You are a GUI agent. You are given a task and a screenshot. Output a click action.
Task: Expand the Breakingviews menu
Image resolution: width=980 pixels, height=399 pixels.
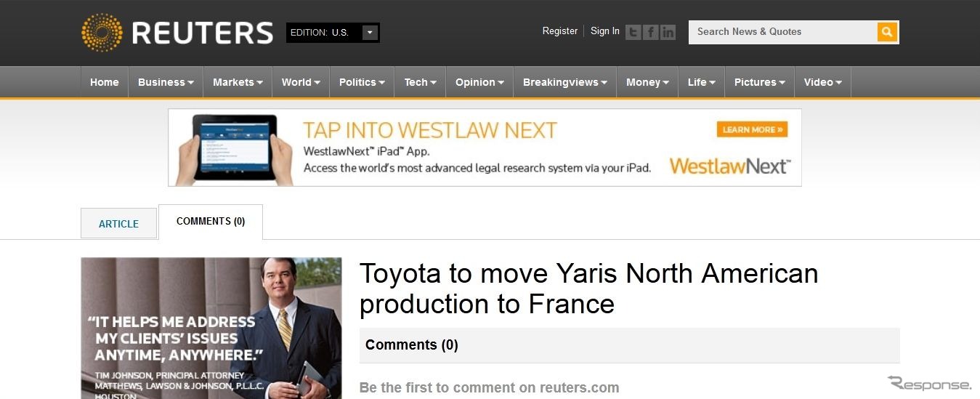click(564, 82)
